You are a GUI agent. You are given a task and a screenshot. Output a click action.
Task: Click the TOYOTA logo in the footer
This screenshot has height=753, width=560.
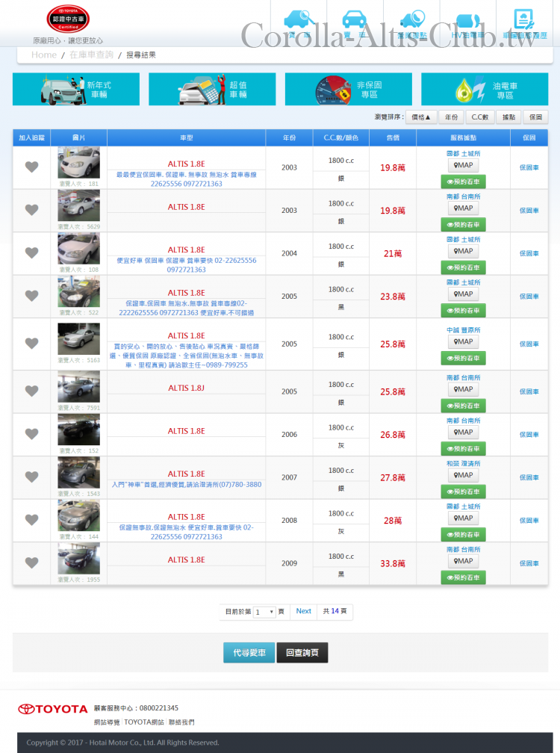coord(53,709)
